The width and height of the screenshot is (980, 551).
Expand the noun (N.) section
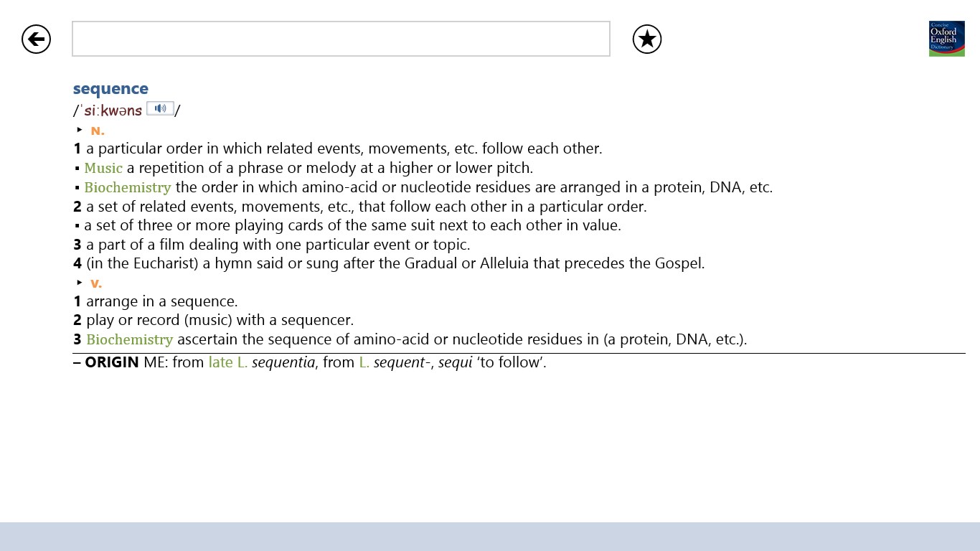97,130
